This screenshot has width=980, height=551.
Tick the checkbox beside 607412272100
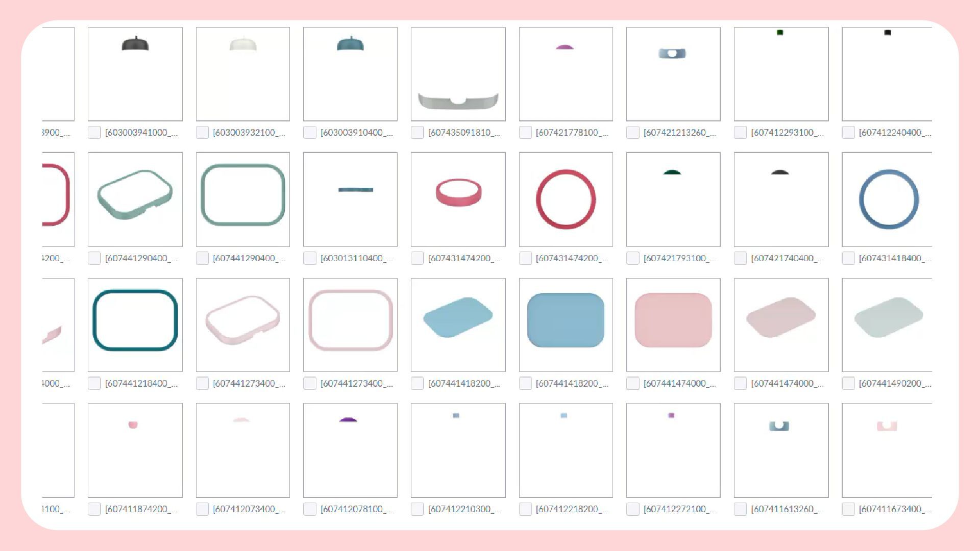point(632,509)
